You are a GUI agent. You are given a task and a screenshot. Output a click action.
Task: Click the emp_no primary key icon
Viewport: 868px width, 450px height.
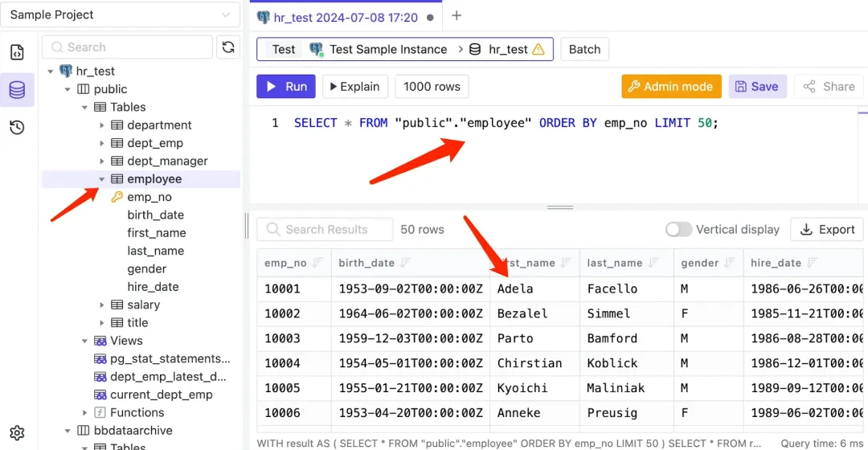pos(117,197)
